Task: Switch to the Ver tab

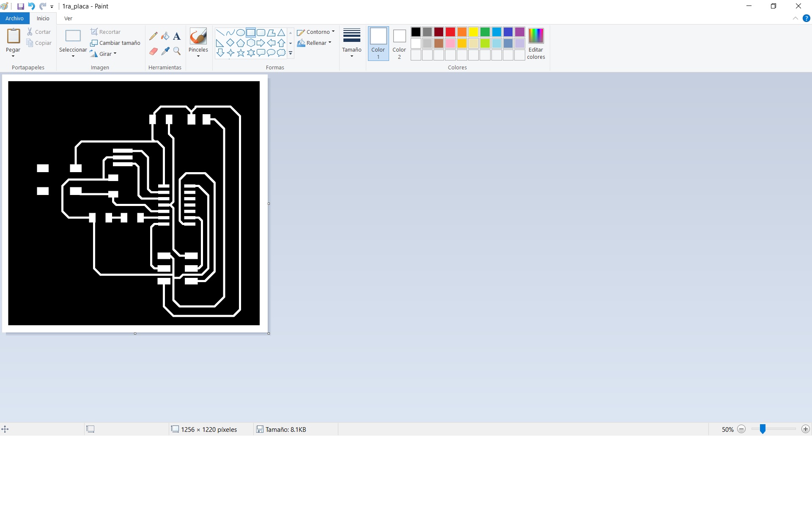Action: point(68,18)
